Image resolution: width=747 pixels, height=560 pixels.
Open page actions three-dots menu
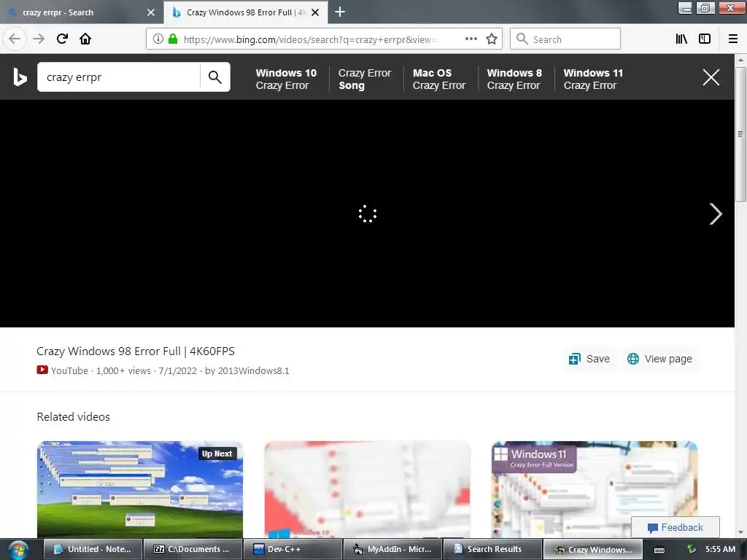tap(471, 39)
